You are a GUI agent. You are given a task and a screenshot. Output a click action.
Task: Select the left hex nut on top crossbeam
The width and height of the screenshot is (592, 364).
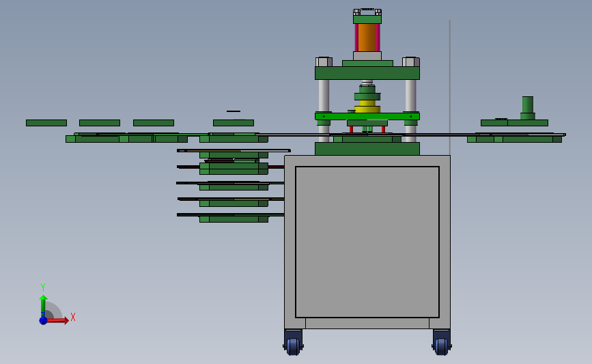coord(324,61)
